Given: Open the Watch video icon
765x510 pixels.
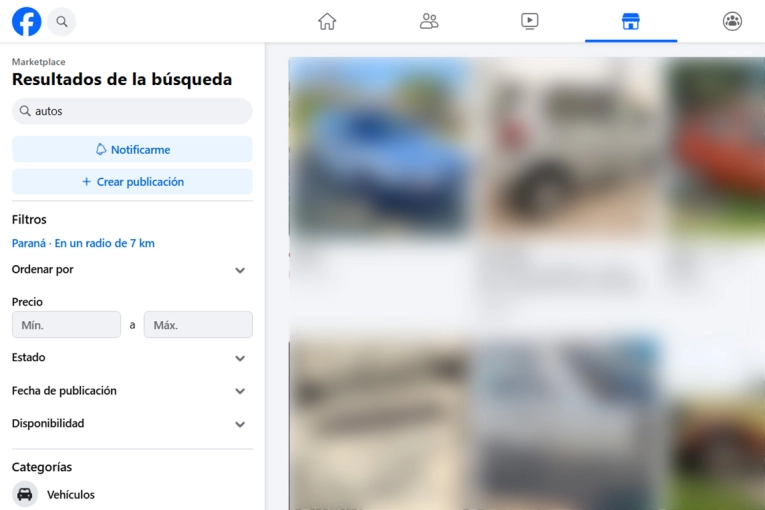Looking at the screenshot, I should click(530, 21).
